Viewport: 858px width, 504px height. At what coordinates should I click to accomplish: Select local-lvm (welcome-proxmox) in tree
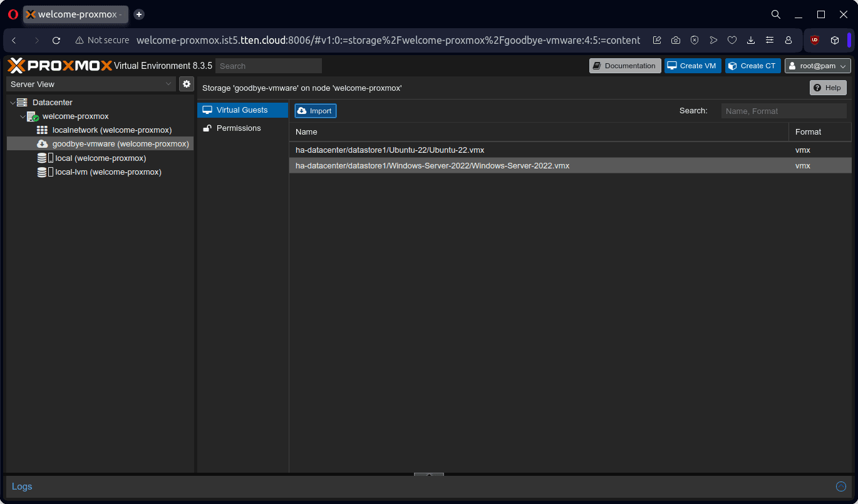100,172
